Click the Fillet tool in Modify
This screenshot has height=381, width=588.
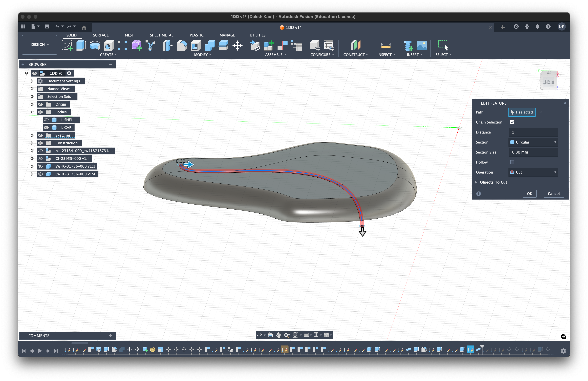pos(182,46)
